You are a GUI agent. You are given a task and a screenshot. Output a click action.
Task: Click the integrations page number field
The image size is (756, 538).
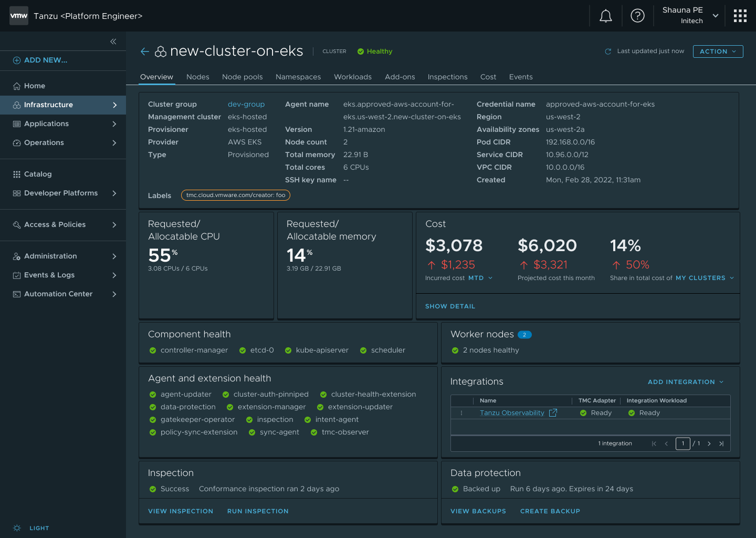point(682,443)
